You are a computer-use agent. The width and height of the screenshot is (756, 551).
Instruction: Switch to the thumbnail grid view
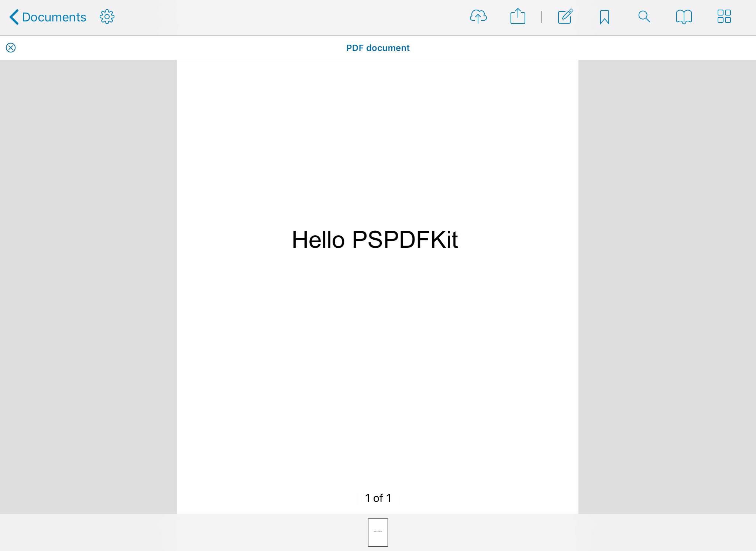(724, 17)
